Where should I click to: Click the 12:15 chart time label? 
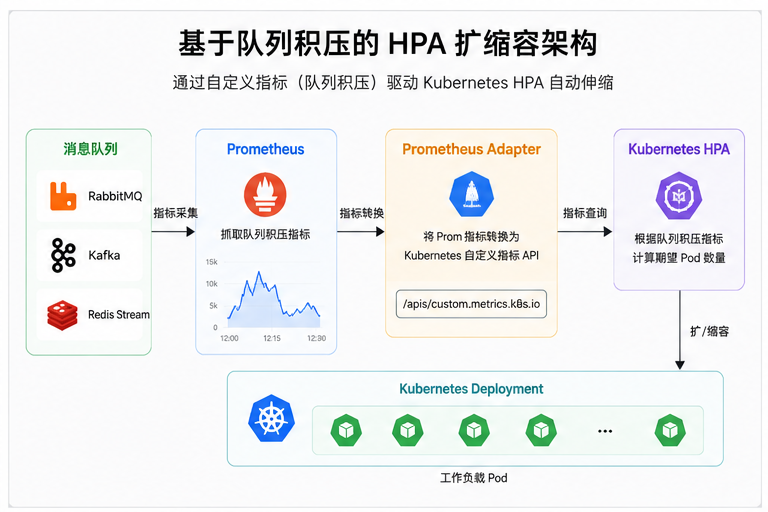coord(272,338)
